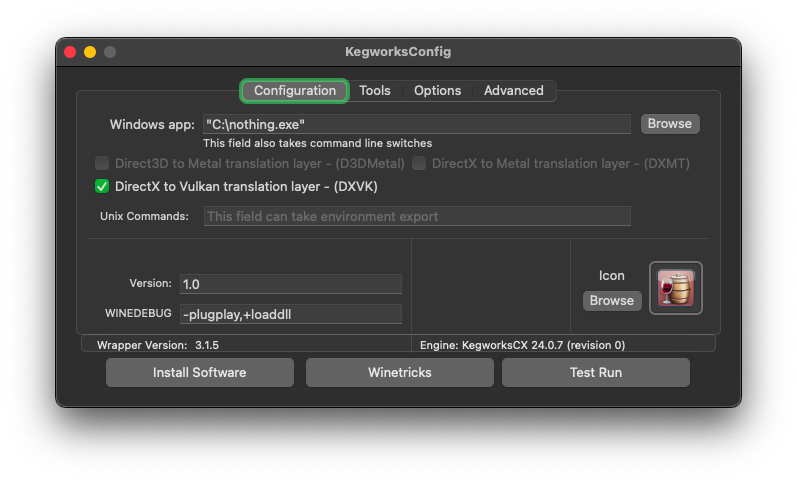Open the Tools tab
The image size is (797, 481).
pyautogui.click(x=375, y=91)
